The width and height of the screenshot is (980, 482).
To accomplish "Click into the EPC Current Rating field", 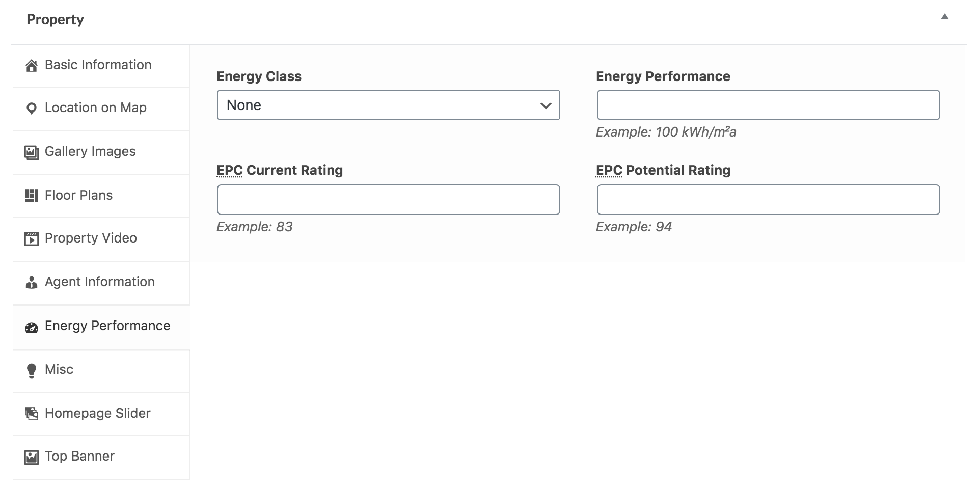I will (389, 200).
